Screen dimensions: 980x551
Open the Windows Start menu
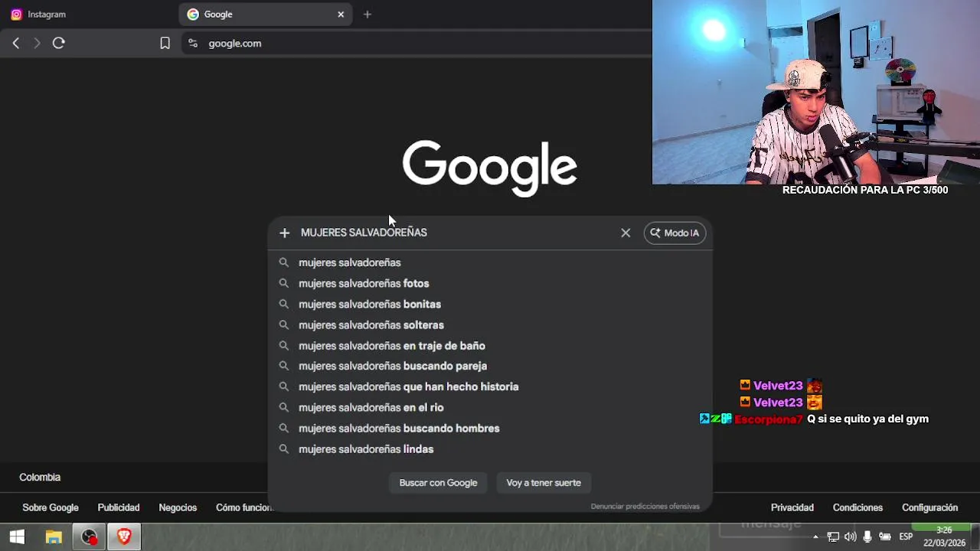pyautogui.click(x=17, y=537)
